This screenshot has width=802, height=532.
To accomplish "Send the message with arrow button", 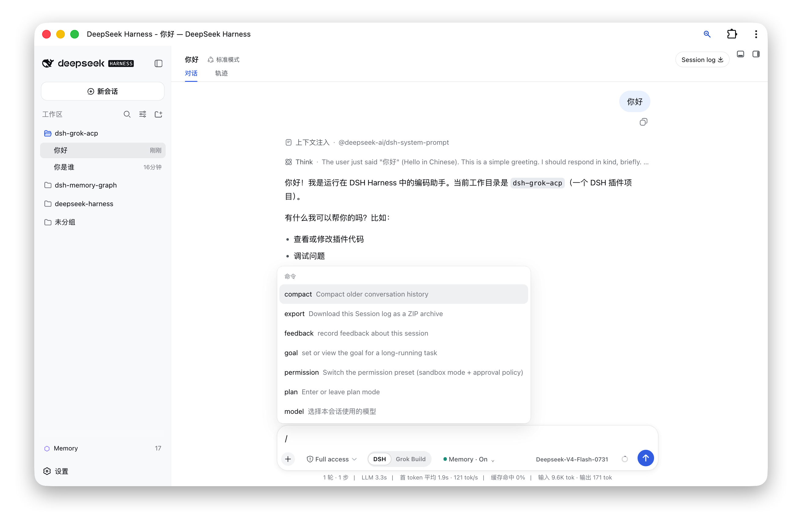I will [x=645, y=458].
